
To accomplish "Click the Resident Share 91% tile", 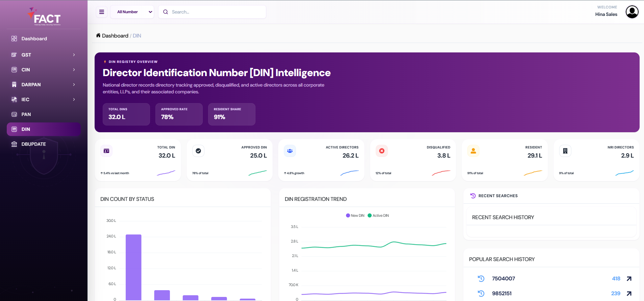I will pyautogui.click(x=232, y=114).
